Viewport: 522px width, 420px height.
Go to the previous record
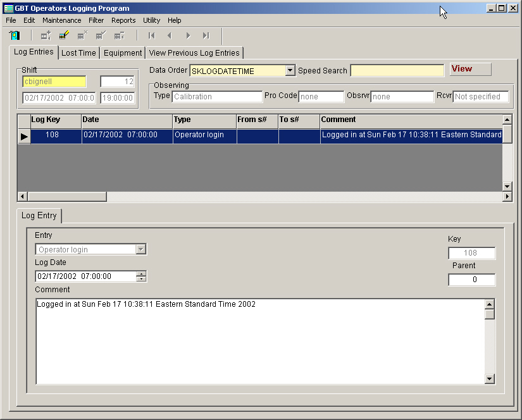tap(170, 35)
